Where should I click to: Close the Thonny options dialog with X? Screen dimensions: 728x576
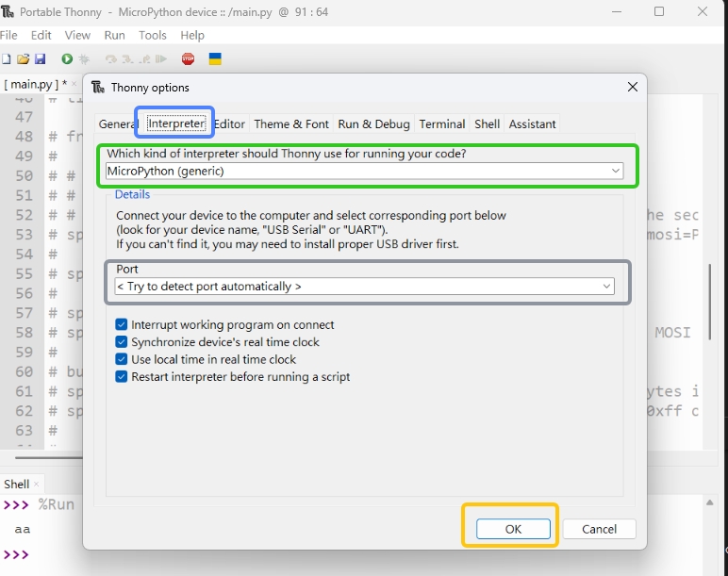tap(633, 87)
